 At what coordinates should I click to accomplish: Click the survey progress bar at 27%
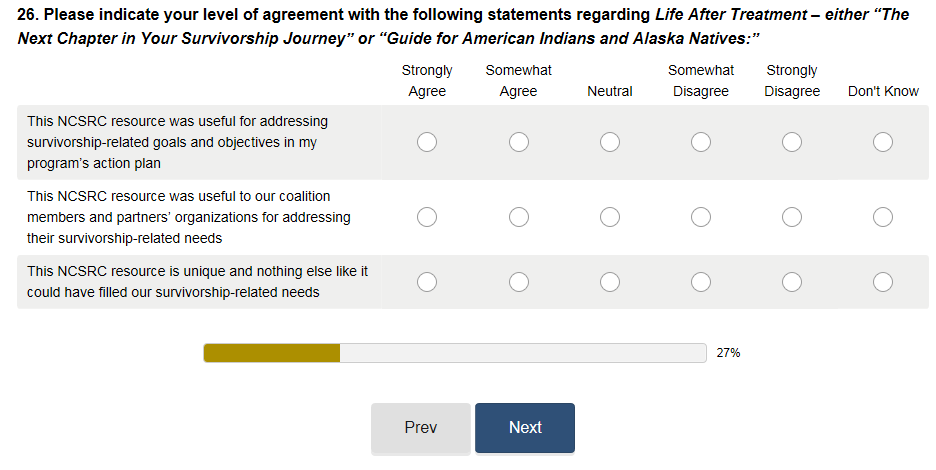tap(455, 353)
